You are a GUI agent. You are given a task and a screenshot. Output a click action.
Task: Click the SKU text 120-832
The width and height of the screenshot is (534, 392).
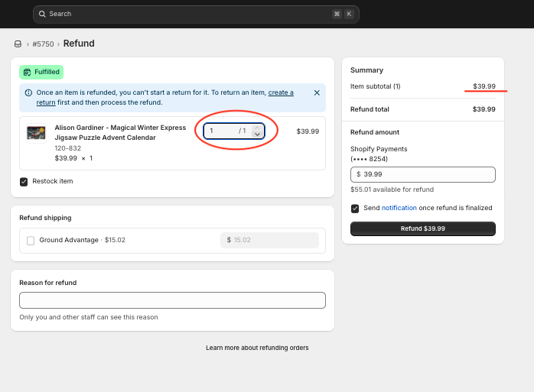click(68, 148)
